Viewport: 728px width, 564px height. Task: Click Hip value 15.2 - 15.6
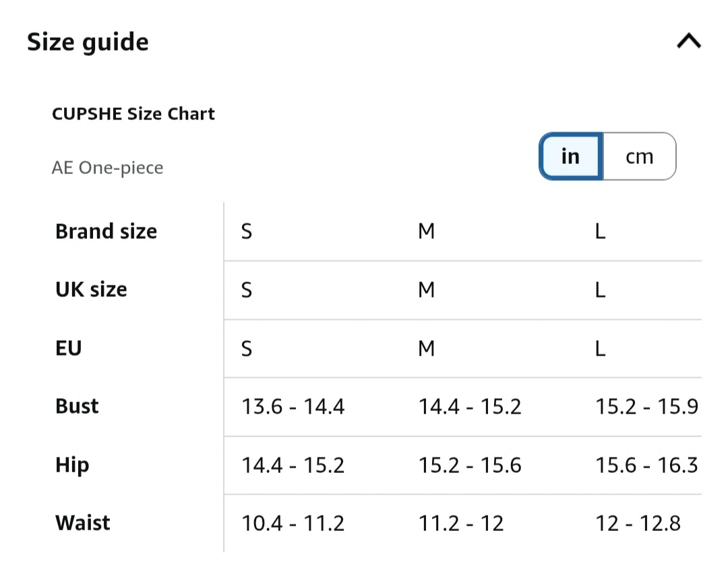[x=470, y=465]
